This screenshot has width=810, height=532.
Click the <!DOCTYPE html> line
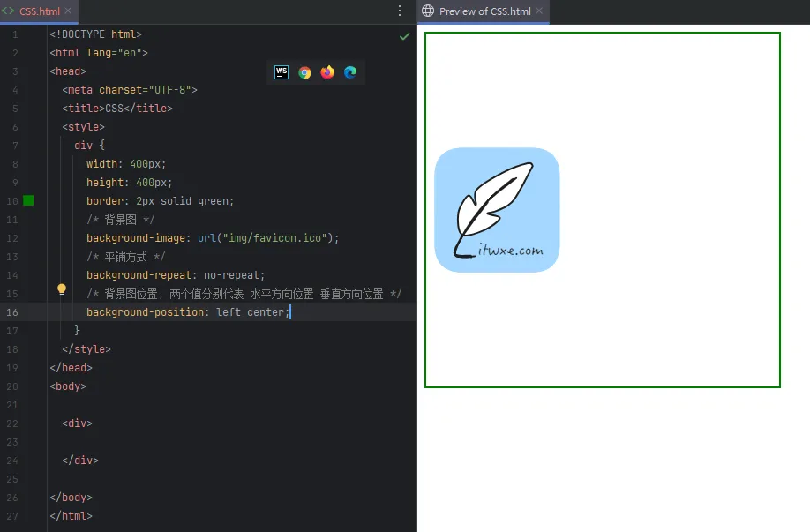tap(95, 34)
